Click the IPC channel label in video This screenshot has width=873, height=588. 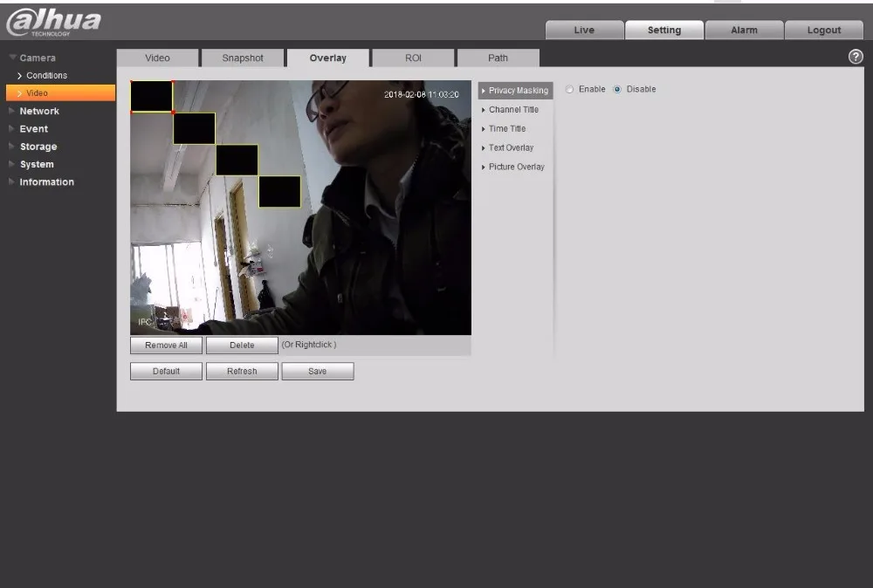coord(145,322)
